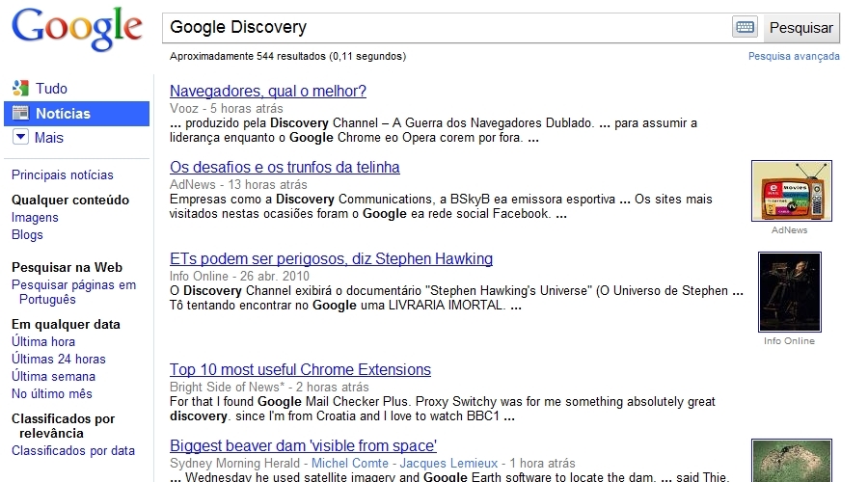
Task: Expand the Mais dropdown arrow
Action: [x=20, y=138]
